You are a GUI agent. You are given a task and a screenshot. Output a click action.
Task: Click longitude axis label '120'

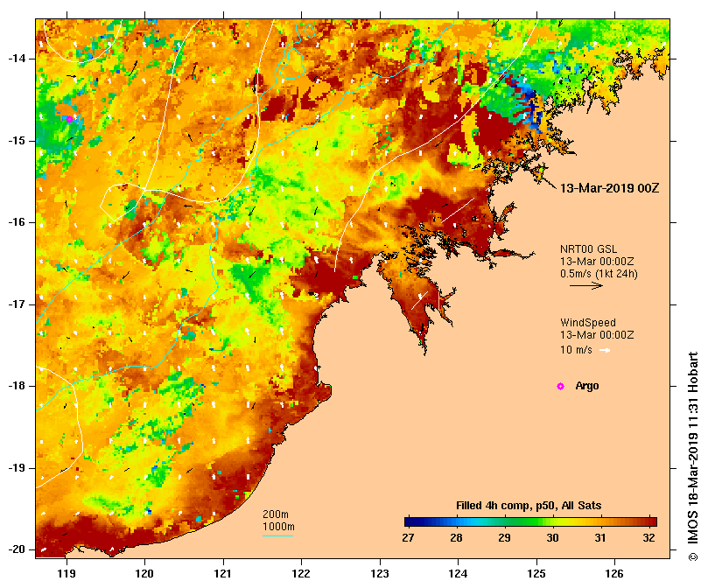pos(144,573)
